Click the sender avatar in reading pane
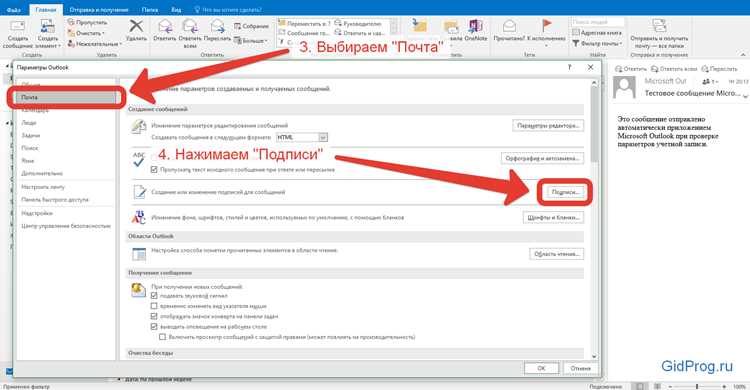The image size is (750, 390). [624, 87]
